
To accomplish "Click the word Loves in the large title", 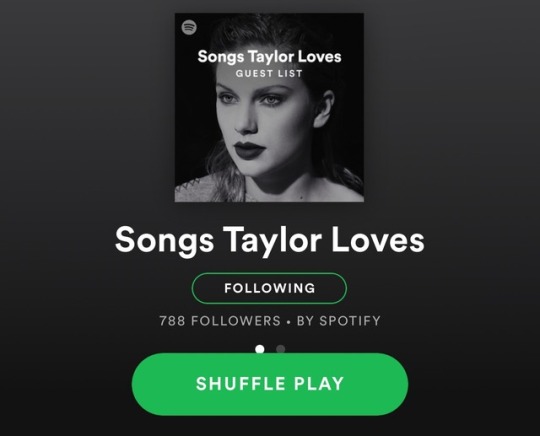I will [378, 240].
